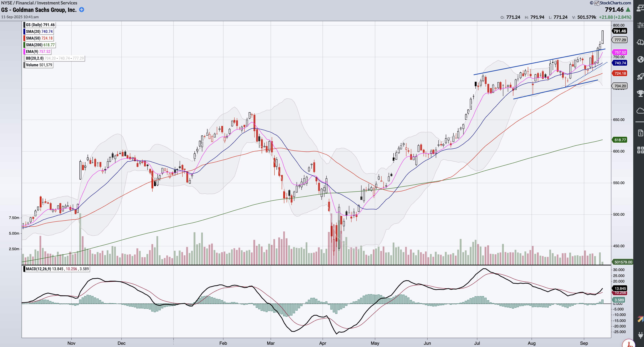The width and height of the screenshot is (644, 347).
Task: Open the alerts bell icon
Action: click(640, 42)
